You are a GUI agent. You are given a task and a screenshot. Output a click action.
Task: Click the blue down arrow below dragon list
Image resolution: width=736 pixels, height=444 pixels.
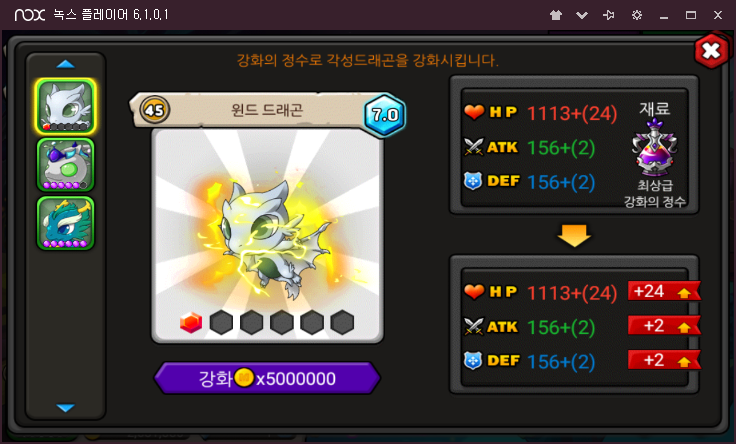[66, 408]
